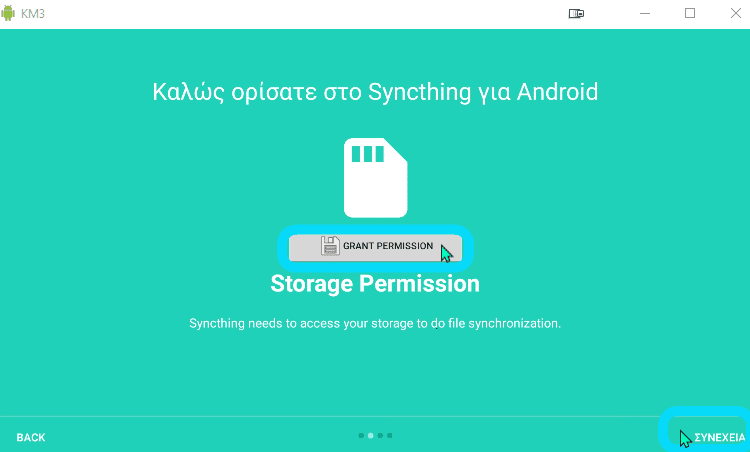Viewport: 750px width, 452px height.
Task: Tap the GRANT PERMISSION button
Action: tap(375, 248)
